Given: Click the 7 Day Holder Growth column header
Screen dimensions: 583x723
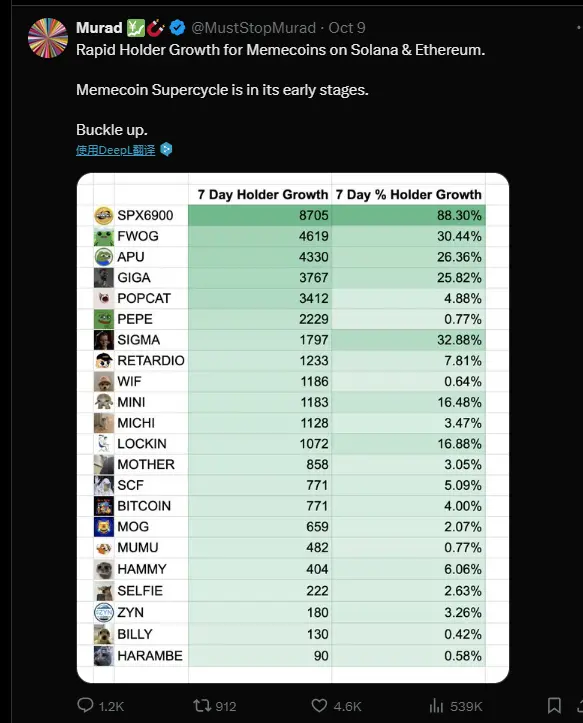Looking at the screenshot, I should pos(263,195).
